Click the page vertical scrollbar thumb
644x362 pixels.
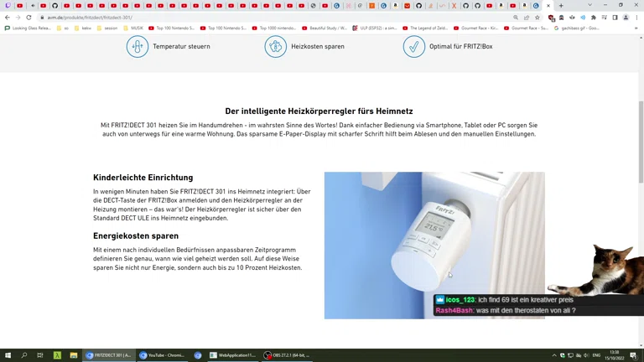click(x=641, y=142)
